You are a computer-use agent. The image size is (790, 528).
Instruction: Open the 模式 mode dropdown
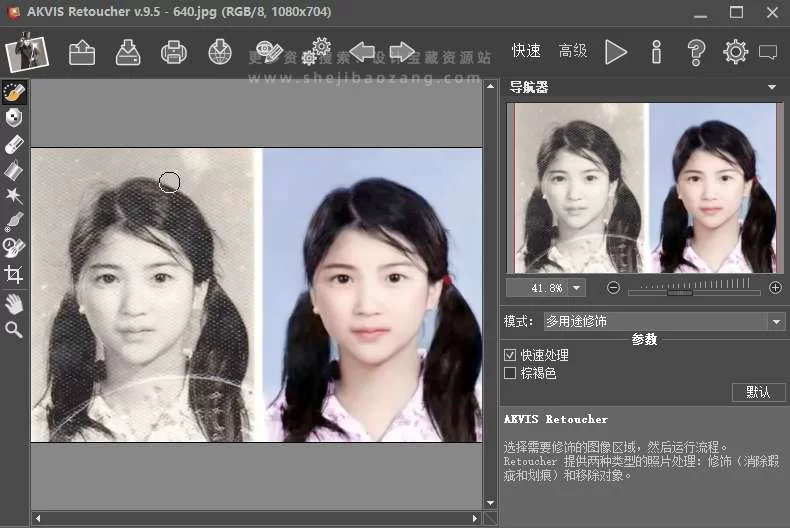pos(776,321)
